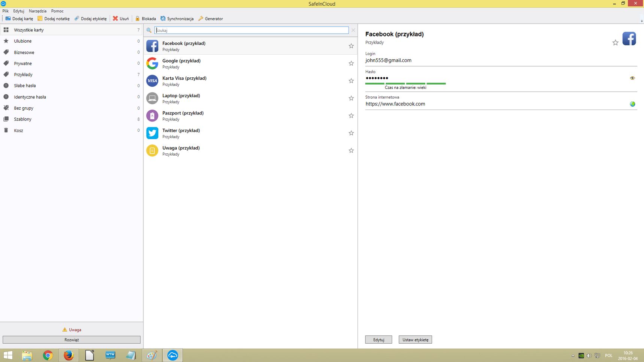
Task: Star the Facebook (przykład) list entry
Action: click(351, 46)
